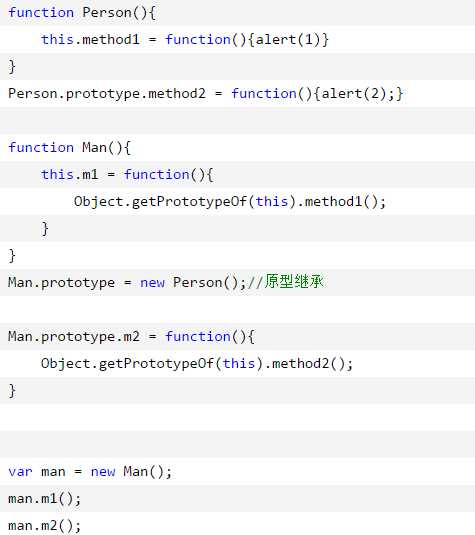475x535 pixels.
Task: Click the "Object.getPrototypeOf(this).method1();" line
Action: pyautogui.click(x=230, y=202)
